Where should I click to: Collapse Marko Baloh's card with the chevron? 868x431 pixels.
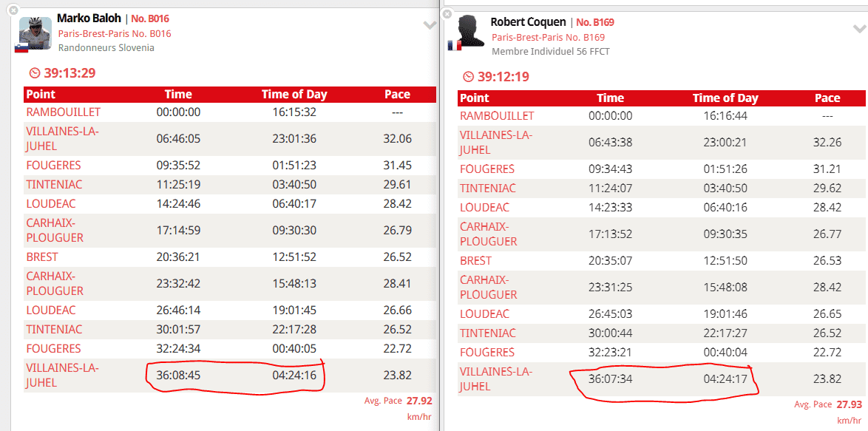[x=430, y=26]
